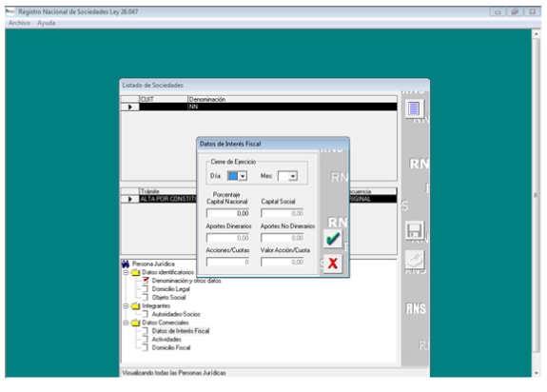Click the Datos identificatorios folder icon
The width and height of the screenshot is (547, 392).
tap(136, 272)
